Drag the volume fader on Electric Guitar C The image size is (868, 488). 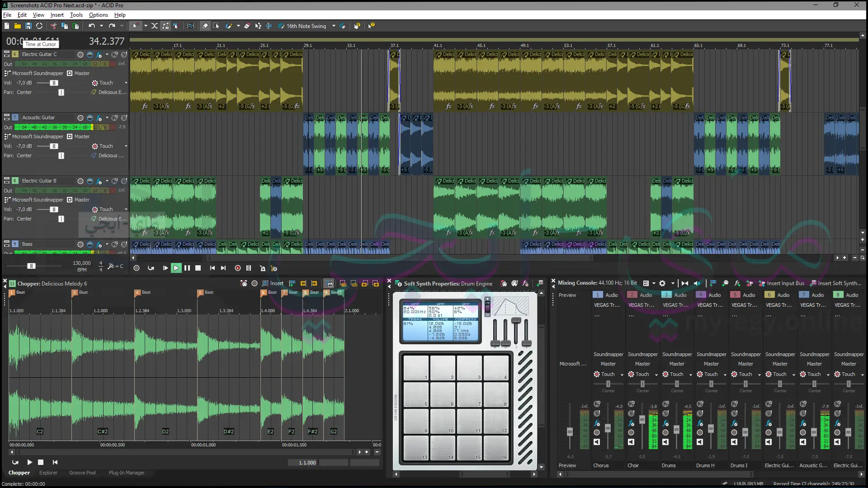[x=54, y=83]
